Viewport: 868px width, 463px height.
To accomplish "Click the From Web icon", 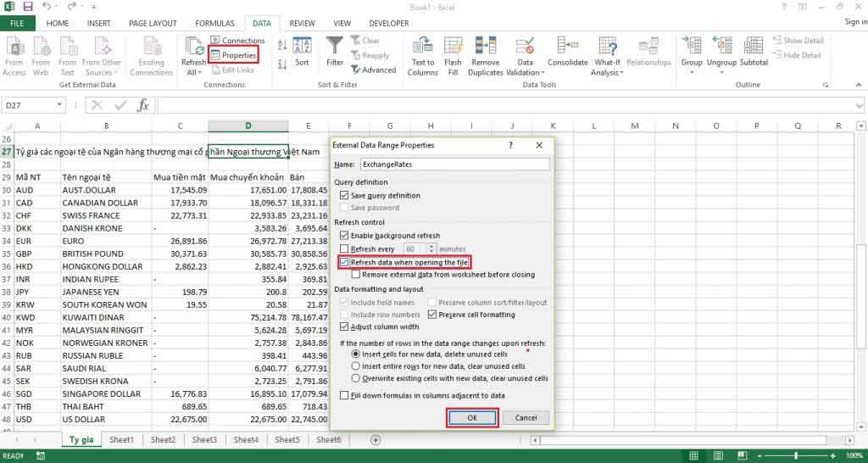I will point(41,56).
